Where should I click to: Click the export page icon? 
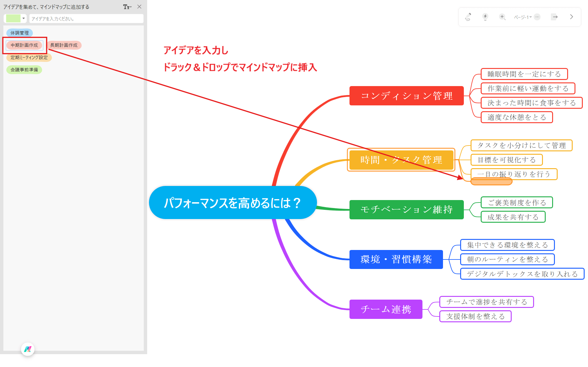[554, 17]
